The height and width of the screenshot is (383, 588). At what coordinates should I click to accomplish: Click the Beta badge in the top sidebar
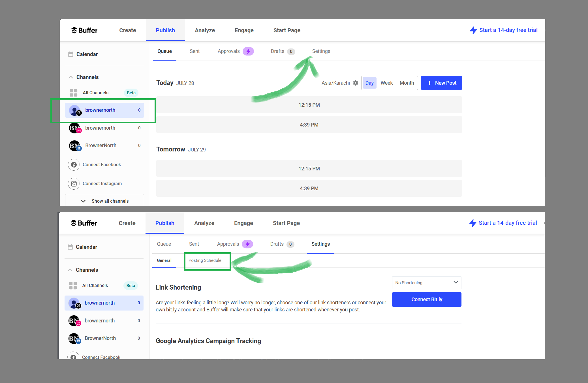pyautogui.click(x=131, y=93)
